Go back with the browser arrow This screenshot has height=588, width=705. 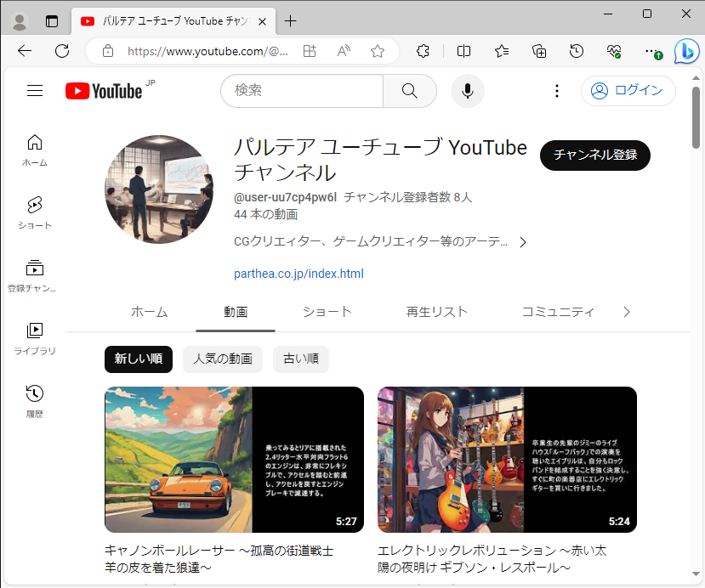coord(25,51)
